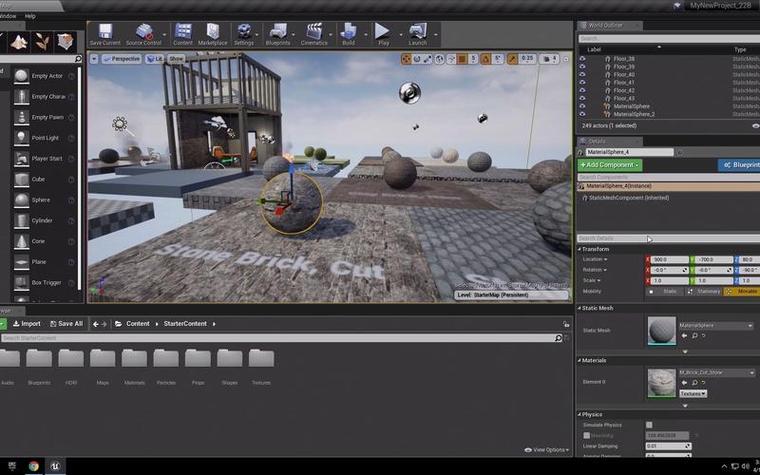Click the Settings toolbar icon

click(244, 32)
